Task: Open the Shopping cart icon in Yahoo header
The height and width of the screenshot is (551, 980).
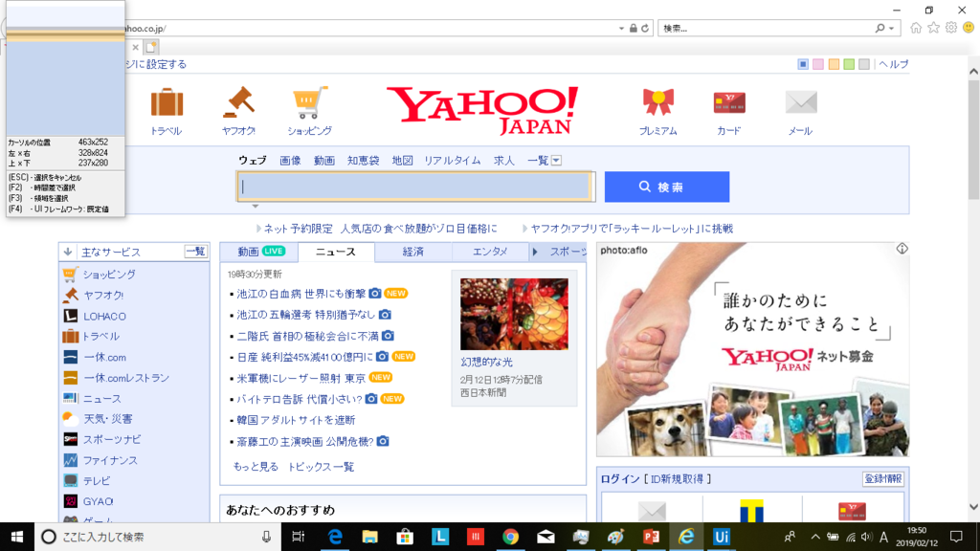Action: 309,102
